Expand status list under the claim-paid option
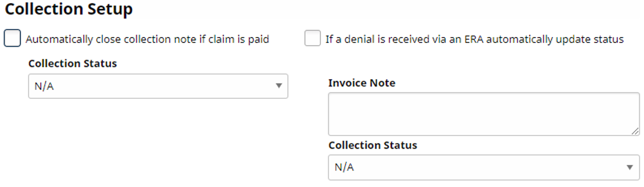The image size is (644, 187). (158, 86)
